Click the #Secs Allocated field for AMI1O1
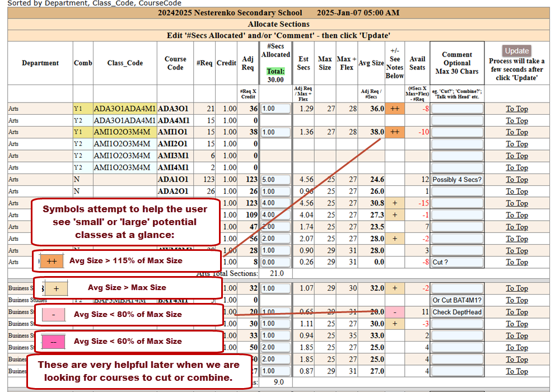 coord(276,132)
